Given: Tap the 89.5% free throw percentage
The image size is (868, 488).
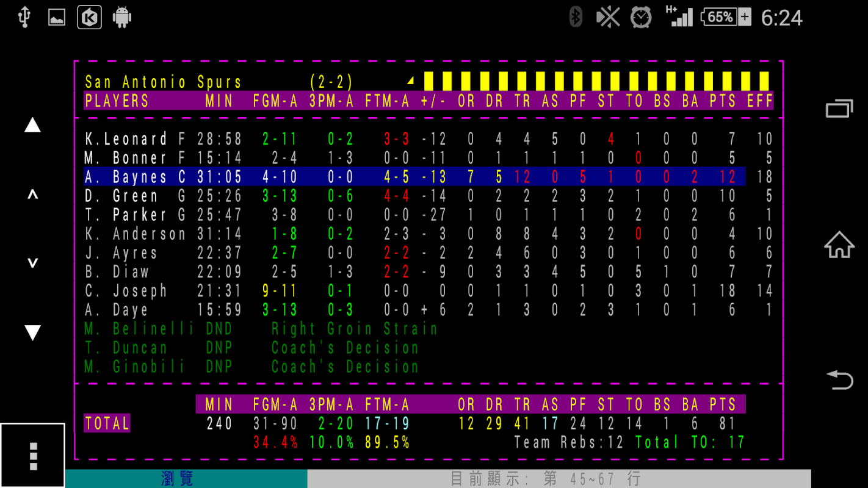Looking at the screenshot, I should (388, 442).
